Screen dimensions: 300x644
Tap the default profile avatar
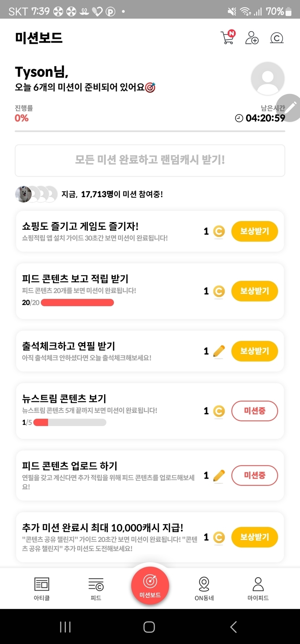(267, 79)
